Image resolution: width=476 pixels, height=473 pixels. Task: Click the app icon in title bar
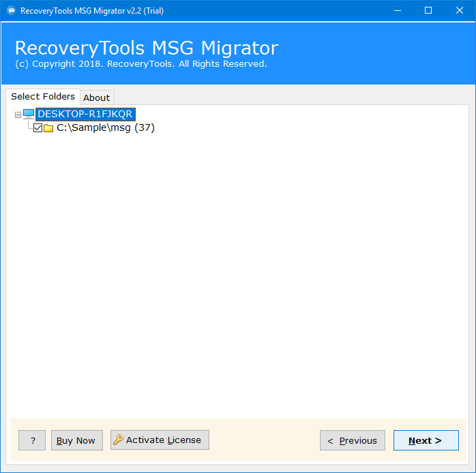coord(12,11)
